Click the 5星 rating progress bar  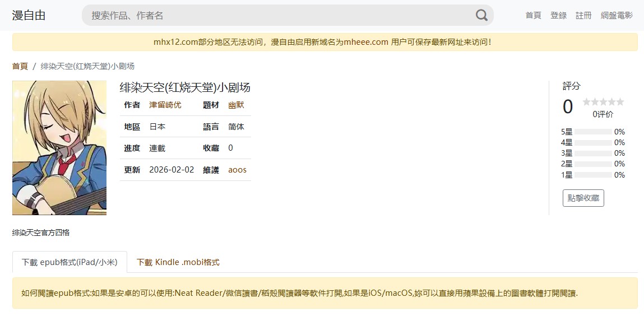point(593,132)
